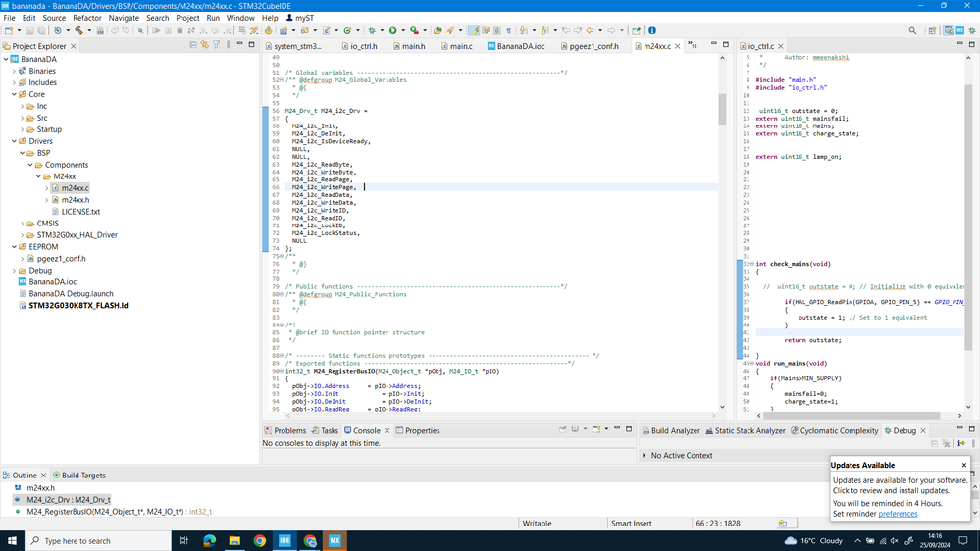Click the Filter funnel icon in Project Explorer
The image size is (980, 551).
coord(216,45)
